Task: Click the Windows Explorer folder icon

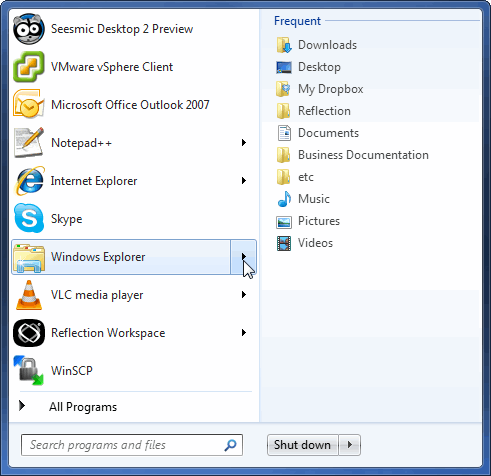Action: pos(29,257)
